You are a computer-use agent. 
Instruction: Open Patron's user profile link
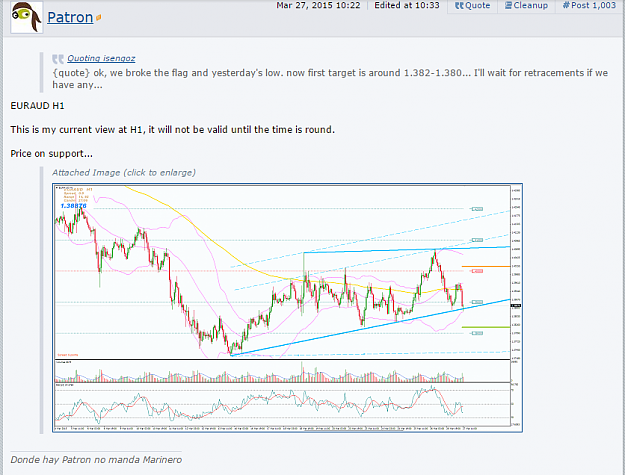[x=70, y=17]
